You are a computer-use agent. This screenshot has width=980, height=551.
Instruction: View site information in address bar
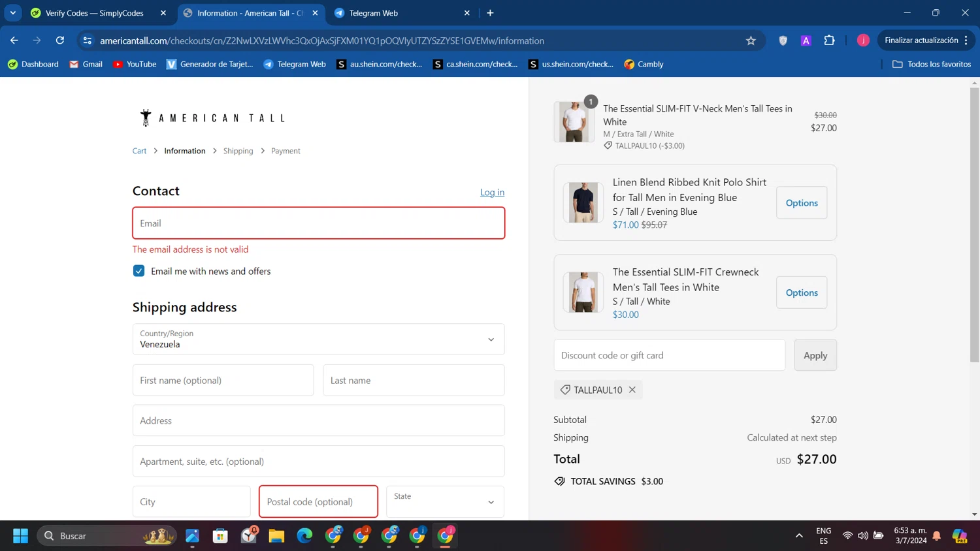[87, 40]
